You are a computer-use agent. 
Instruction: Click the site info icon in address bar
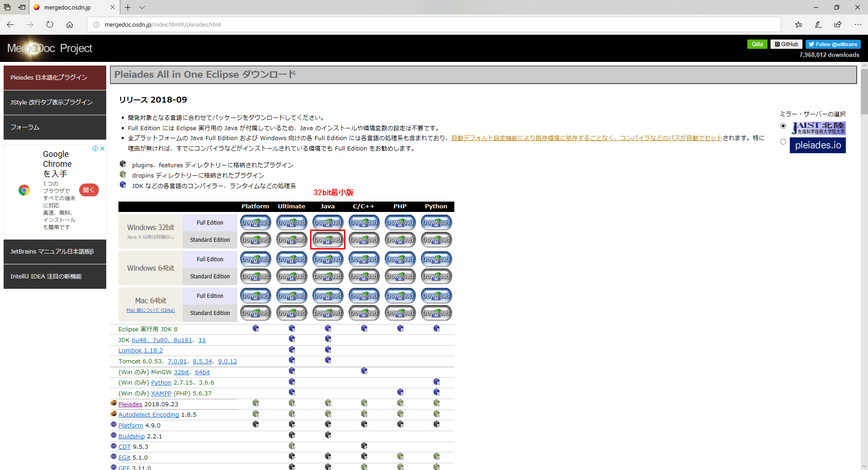(x=96, y=24)
